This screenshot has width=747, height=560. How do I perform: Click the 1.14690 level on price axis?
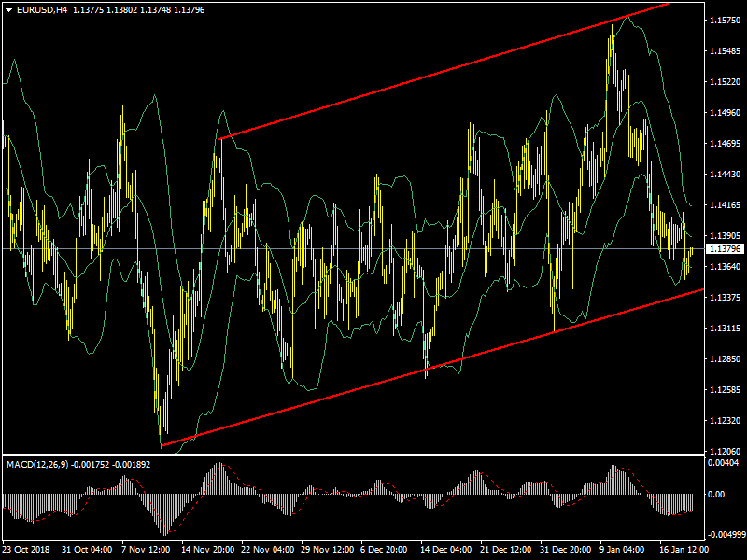coord(725,144)
